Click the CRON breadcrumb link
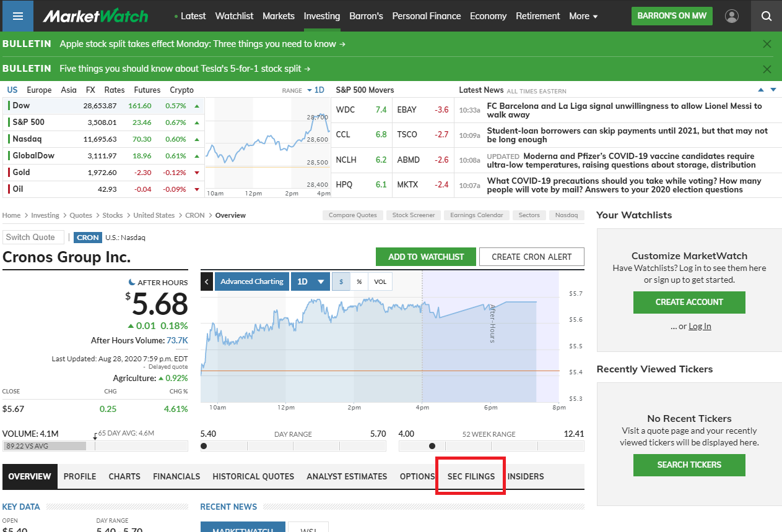 [194, 215]
